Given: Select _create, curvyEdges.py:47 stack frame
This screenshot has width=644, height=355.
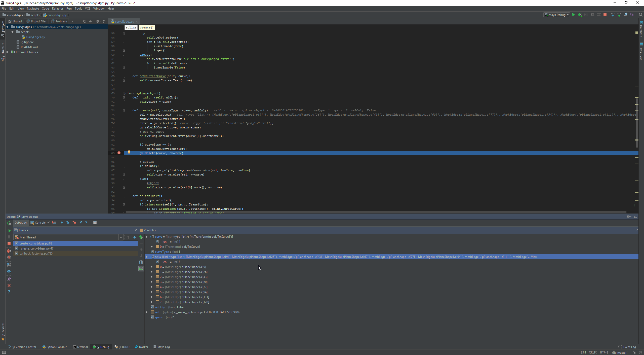Looking at the screenshot, I should [36, 248].
